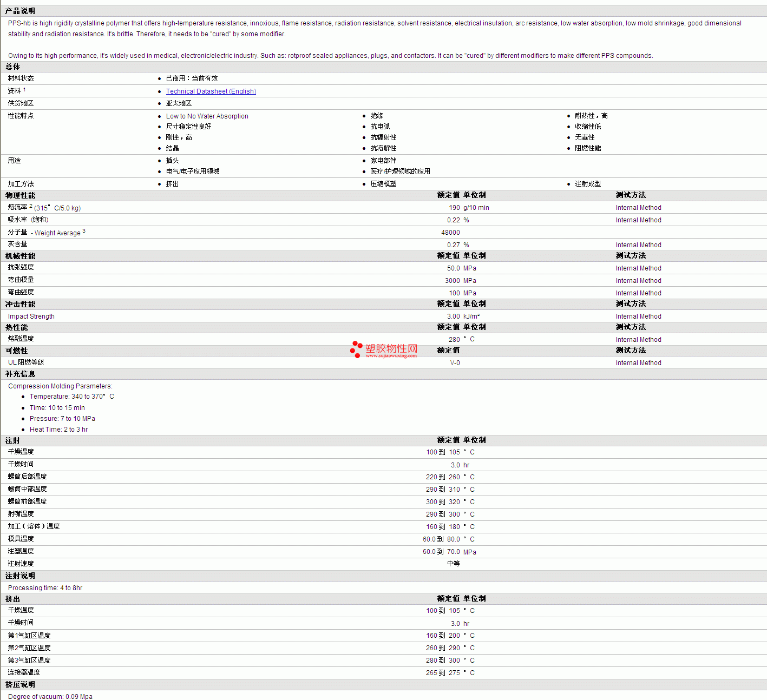Click the '连接器温度' row label
The width and height of the screenshot is (767, 700).
24,672
